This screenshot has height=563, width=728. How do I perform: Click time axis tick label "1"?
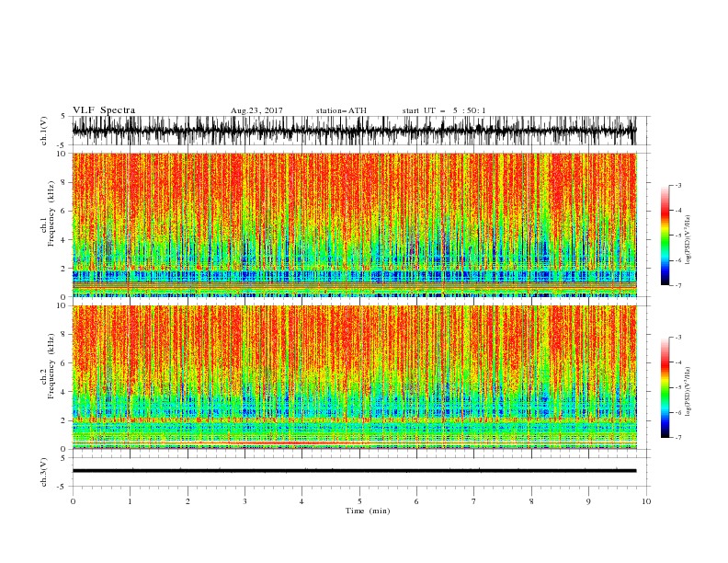pyautogui.click(x=130, y=501)
